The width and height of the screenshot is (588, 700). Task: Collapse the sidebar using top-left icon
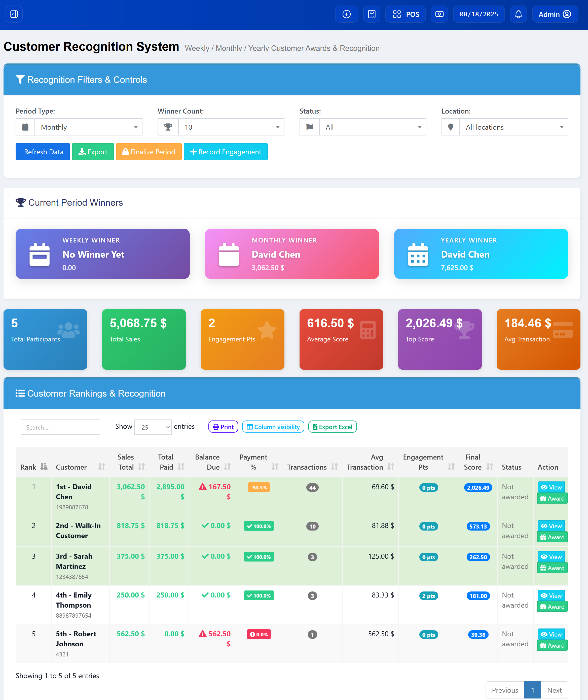14,14
